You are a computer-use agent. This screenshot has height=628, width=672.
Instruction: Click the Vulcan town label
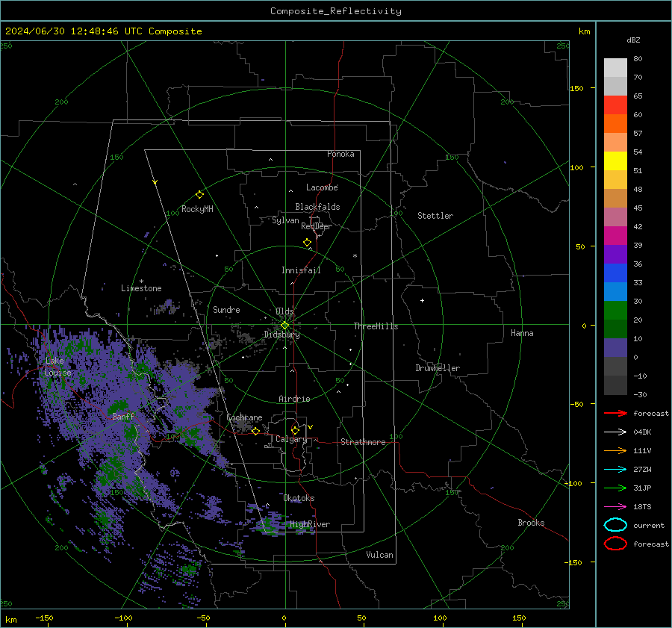(380, 555)
